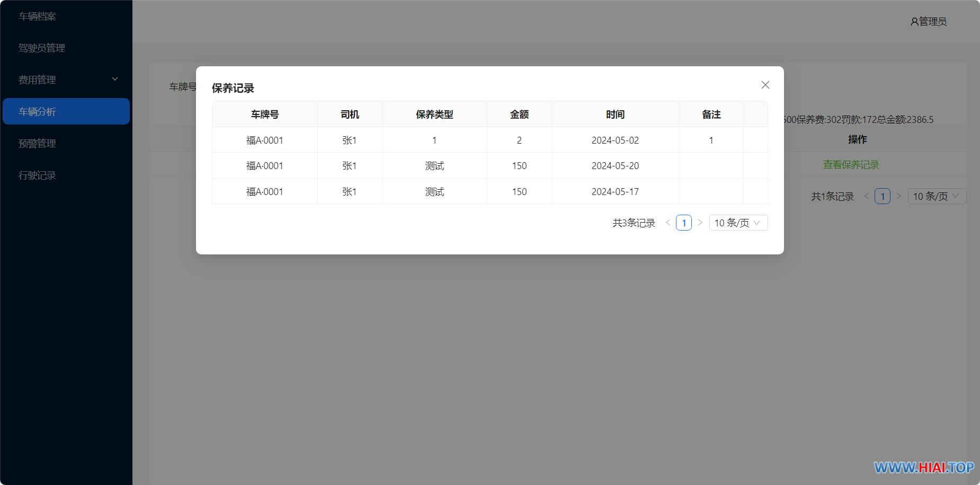Click the 管理员 user icon
Image resolution: width=980 pixels, height=485 pixels.
click(914, 22)
